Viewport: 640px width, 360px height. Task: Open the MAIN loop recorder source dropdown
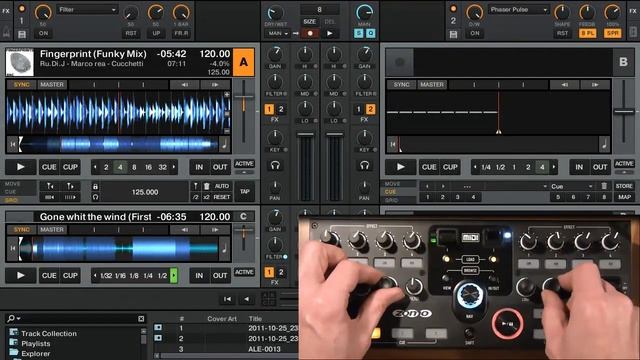tap(278, 33)
